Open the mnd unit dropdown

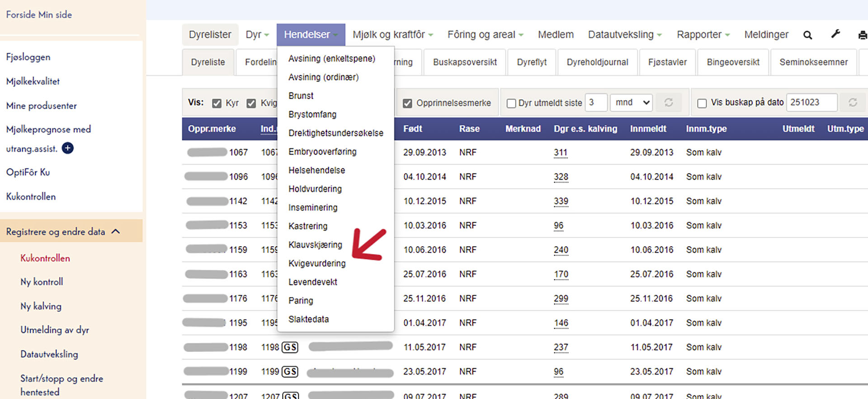pyautogui.click(x=632, y=103)
